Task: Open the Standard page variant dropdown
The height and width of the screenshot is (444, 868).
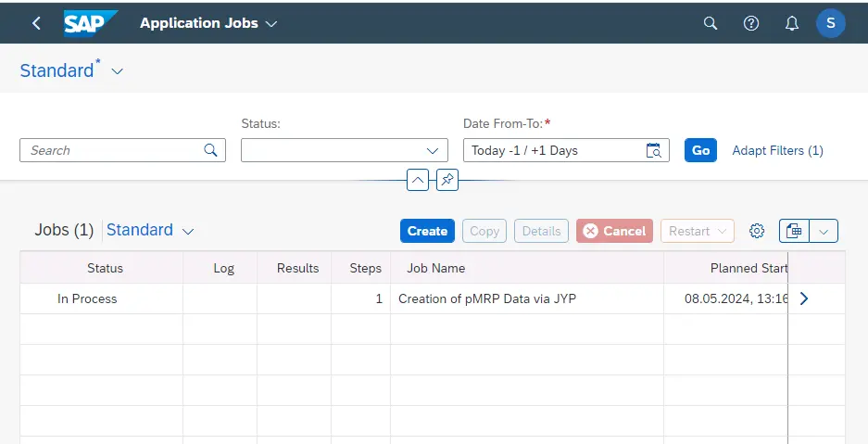Action: [118, 71]
